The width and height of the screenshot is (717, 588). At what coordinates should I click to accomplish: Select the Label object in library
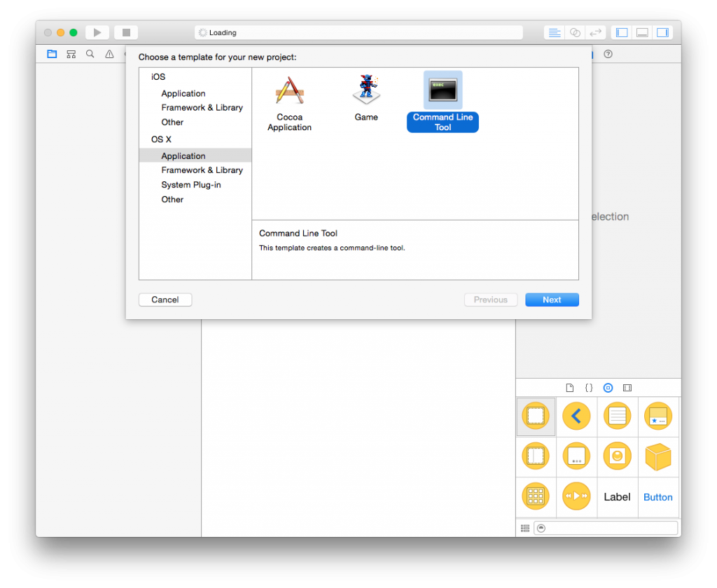point(618,496)
